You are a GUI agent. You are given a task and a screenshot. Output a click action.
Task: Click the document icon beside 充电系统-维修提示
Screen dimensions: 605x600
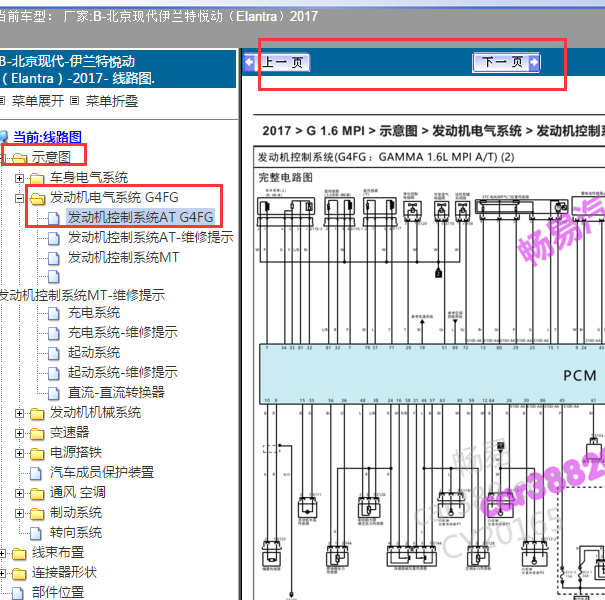(54, 333)
